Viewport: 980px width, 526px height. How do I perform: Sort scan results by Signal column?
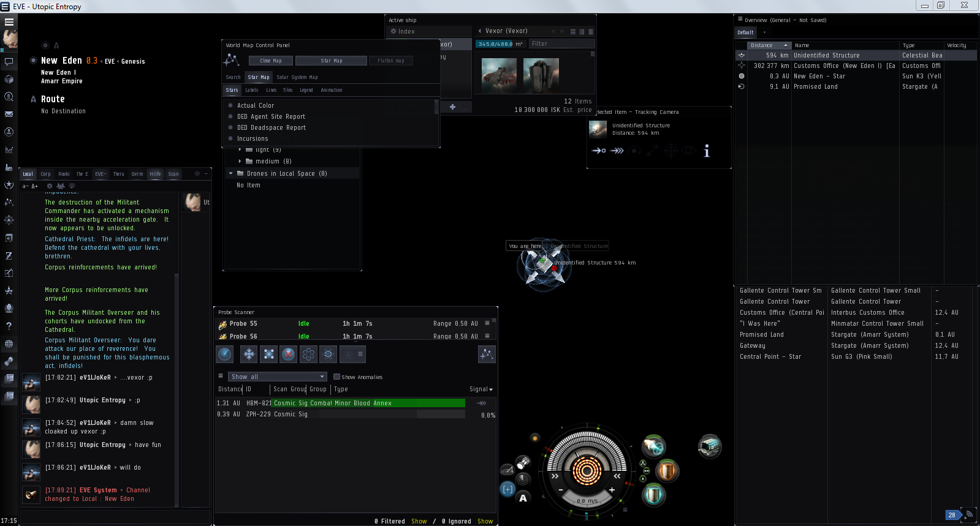481,389
